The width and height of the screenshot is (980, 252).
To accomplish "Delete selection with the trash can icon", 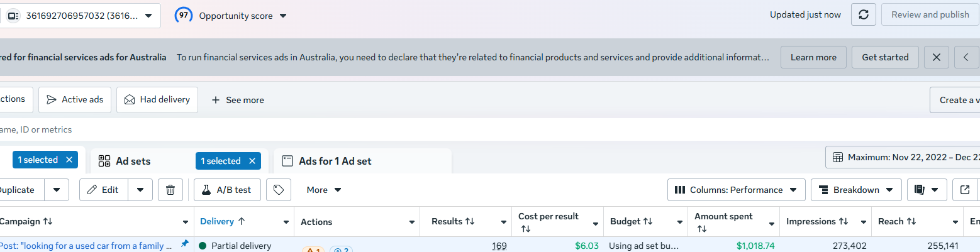I will click(170, 190).
